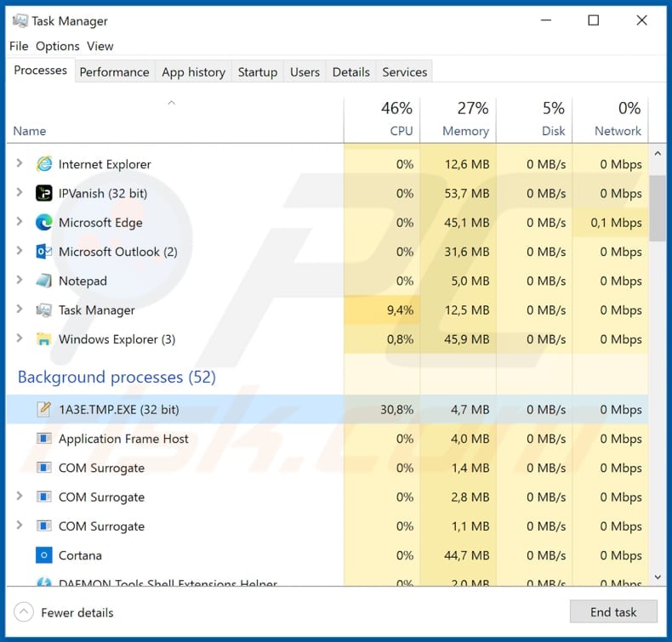Click the Microsoft Edge process icon
Viewport: 672px width, 642px height.
[x=44, y=222]
